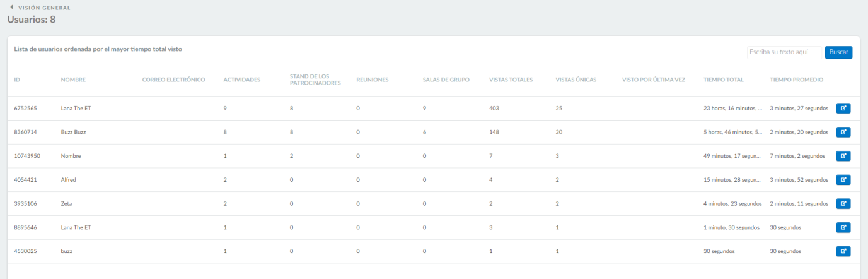Click the Vistas Totales header
868x279 pixels.
tap(511, 80)
